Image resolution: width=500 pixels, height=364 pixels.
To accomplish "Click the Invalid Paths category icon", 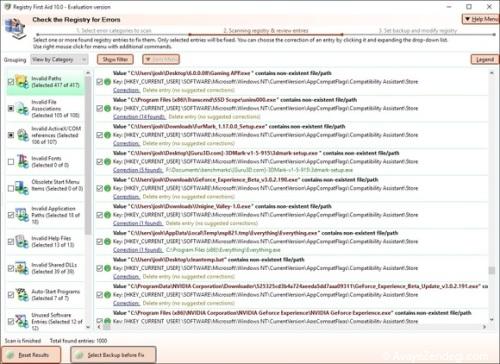I will [x=22, y=82].
